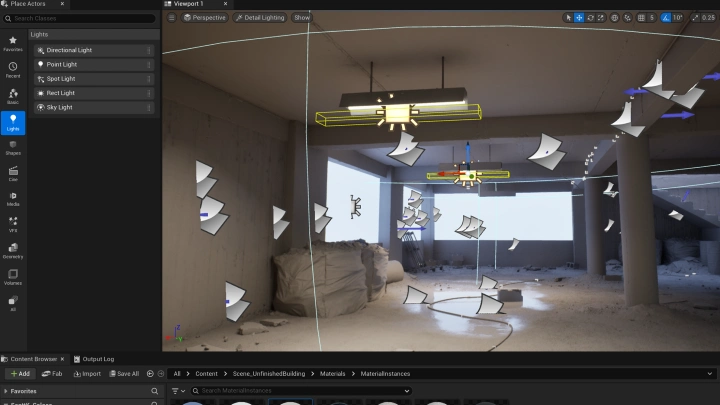Click the Add button in Content Browser
Viewport: 720px width, 405px height.
coord(20,374)
